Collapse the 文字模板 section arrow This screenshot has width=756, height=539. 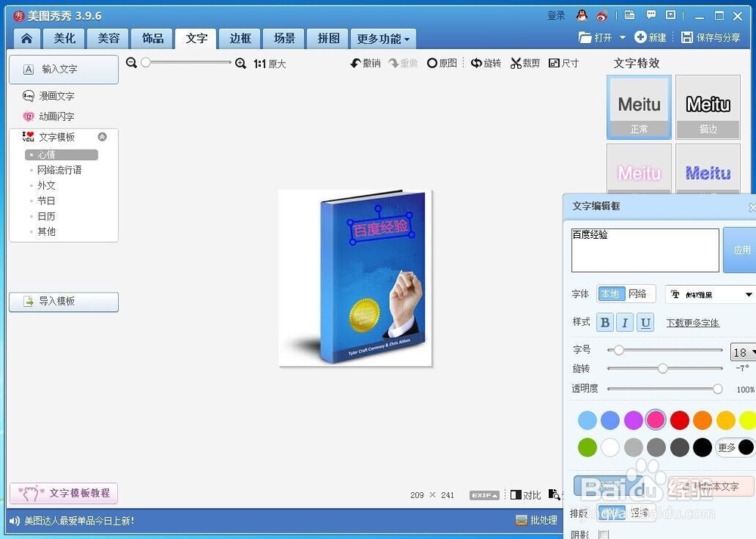(102, 137)
